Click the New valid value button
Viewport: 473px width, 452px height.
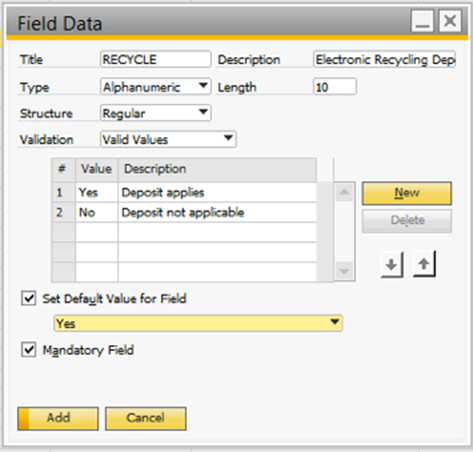tap(407, 193)
